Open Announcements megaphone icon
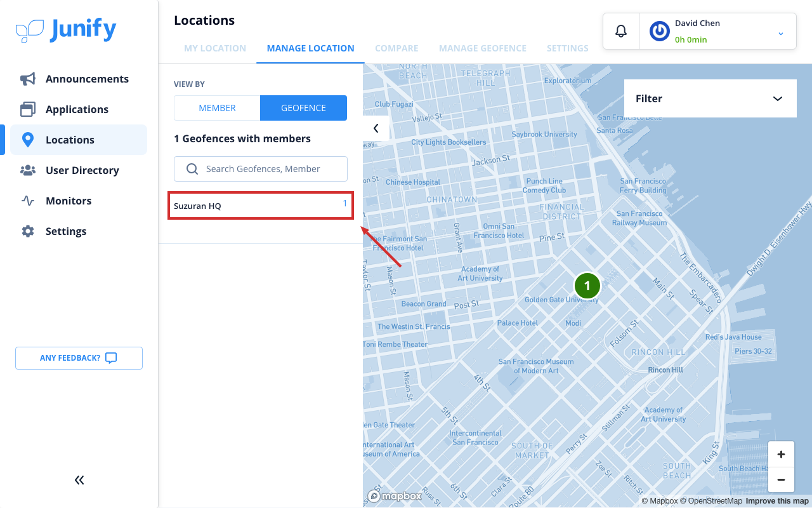Viewport: 812px width, 508px height. point(28,79)
